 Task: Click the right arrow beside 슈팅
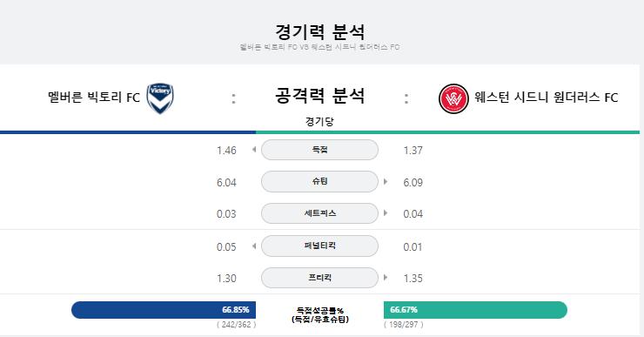coord(386,181)
